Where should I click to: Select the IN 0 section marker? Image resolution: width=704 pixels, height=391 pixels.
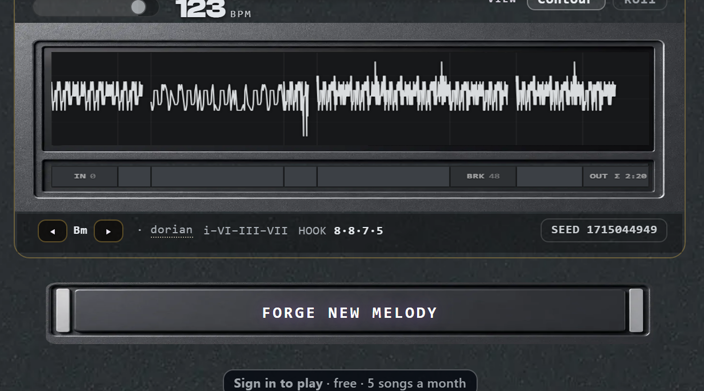coord(84,176)
